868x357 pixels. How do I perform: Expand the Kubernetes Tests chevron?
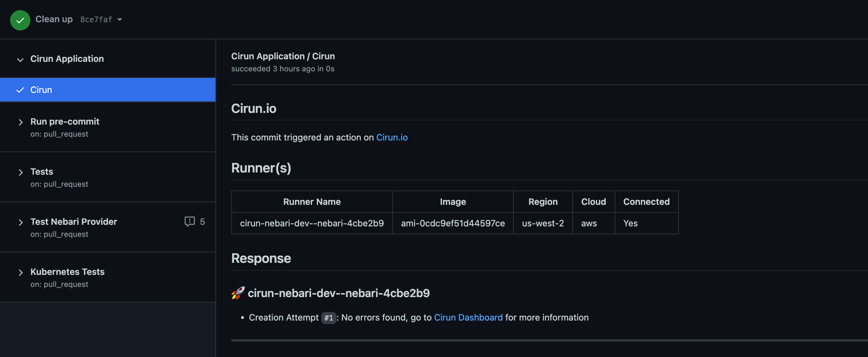(21, 272)
